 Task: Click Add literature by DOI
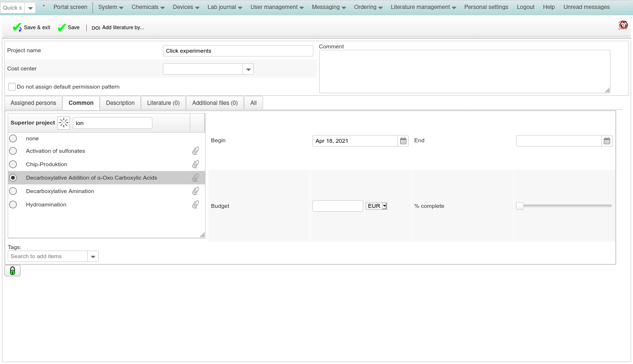coord(118,28)
